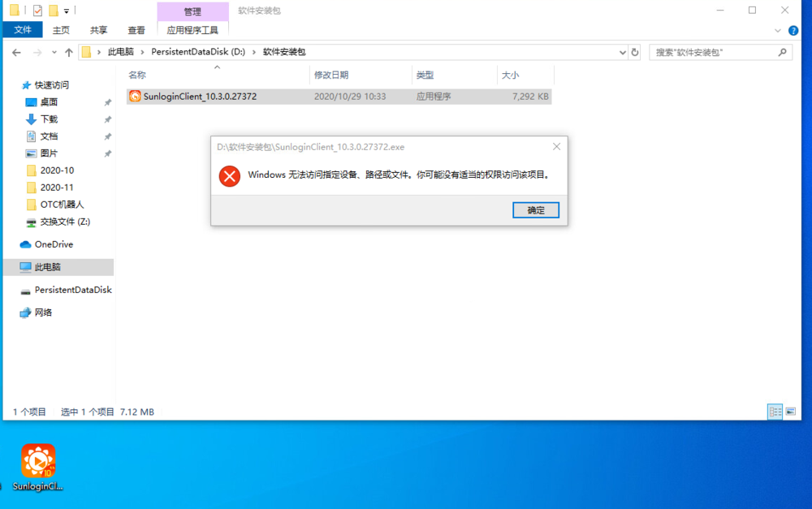Image resolution: width=812 pixels, height=509 pixels.
Task: Switch to large icons view in status bar
Action: [790, 412]
